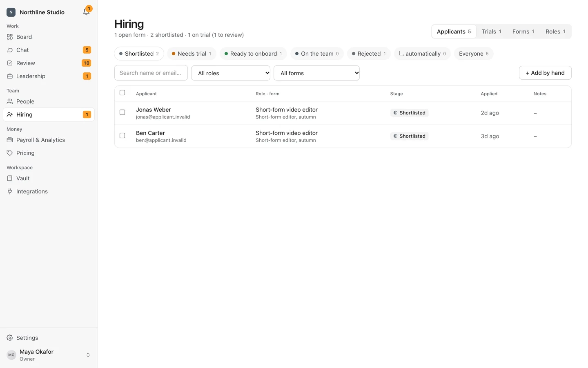Viewport: 588px width, 368px height.
Task: Open applicant Jonas Weber
Action: pyautogui.click(x=154, y=110)
